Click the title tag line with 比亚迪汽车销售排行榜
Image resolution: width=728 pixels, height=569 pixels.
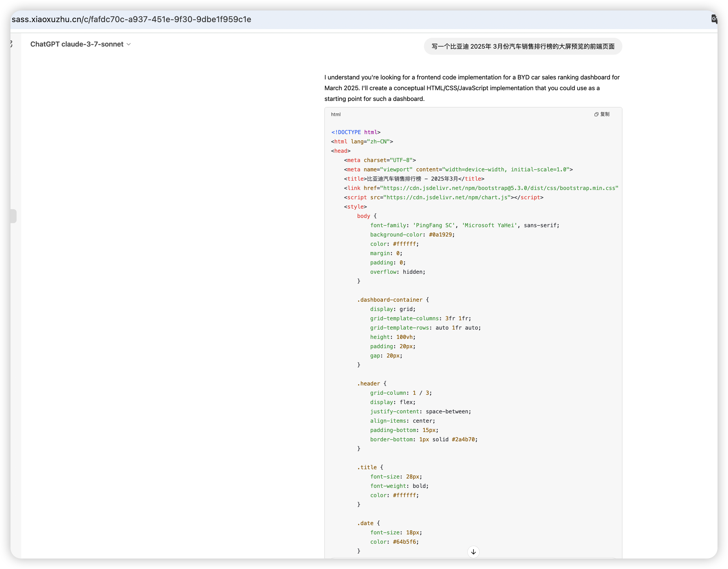tap(414, 179)
